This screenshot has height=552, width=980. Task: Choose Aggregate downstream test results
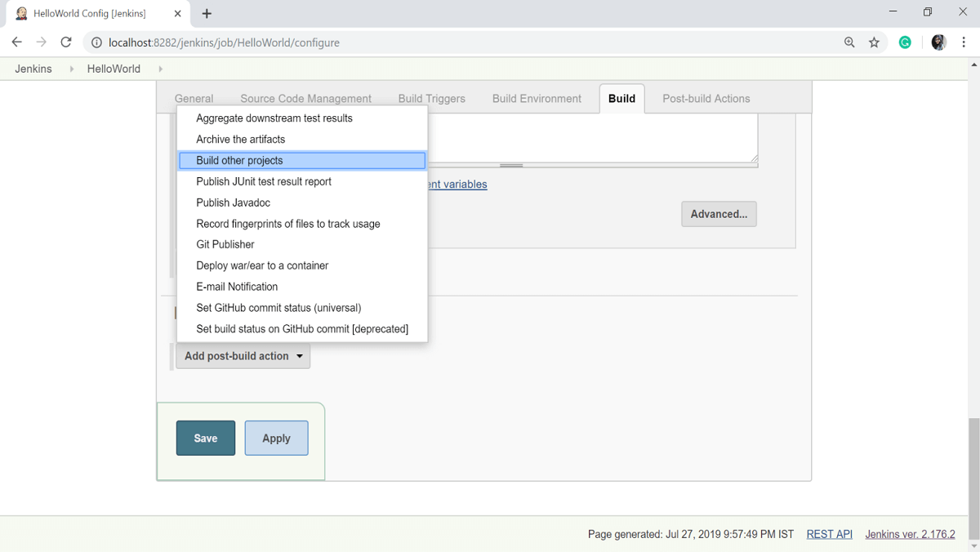point(302,118)
